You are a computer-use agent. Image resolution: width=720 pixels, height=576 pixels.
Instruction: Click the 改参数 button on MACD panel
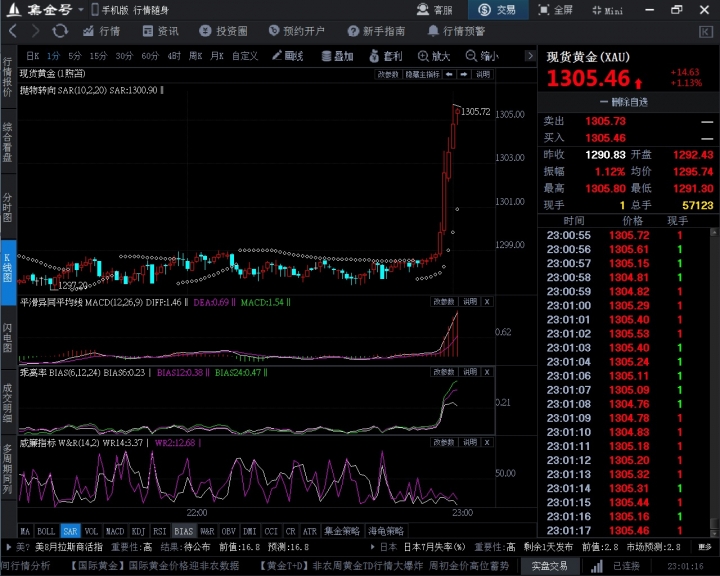[x=444, y=301]
